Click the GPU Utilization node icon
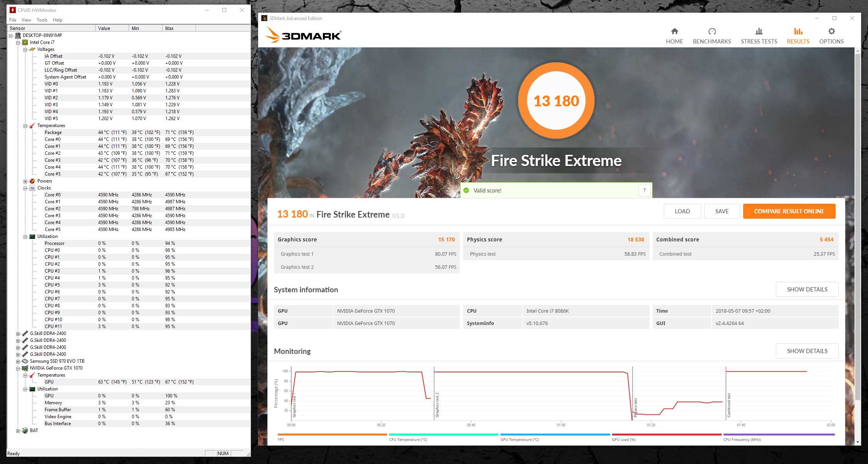Image resolution: width=868 pixels, height=464 pixels. 32,389
